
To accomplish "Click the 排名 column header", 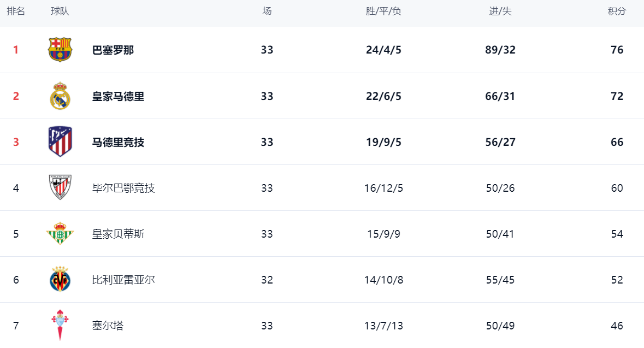I will tap(16, 11).
